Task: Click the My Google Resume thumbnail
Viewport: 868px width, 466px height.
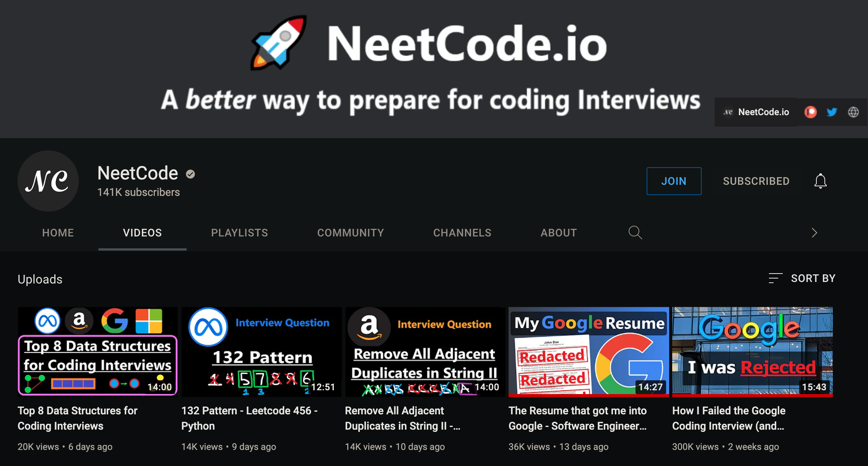Action: (588, 352)
